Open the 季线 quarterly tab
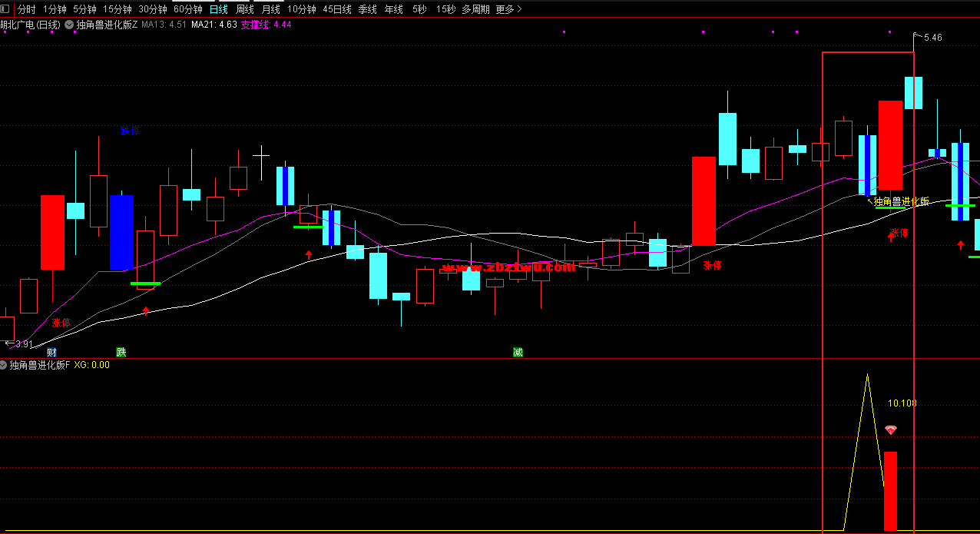The image size is (980, 534). pos(368,9)
